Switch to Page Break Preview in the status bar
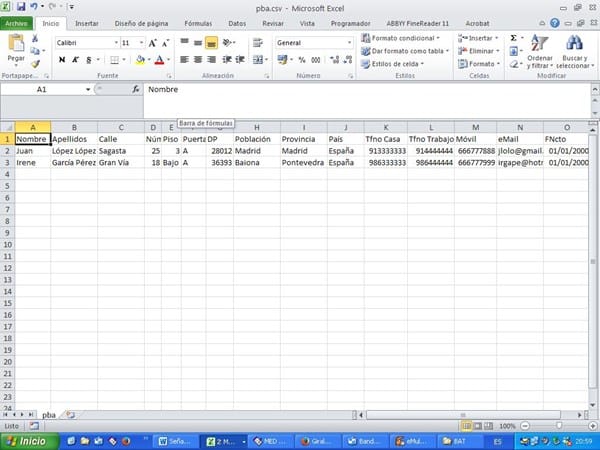Screen dimensions: 600x450 tap(488, 426)
